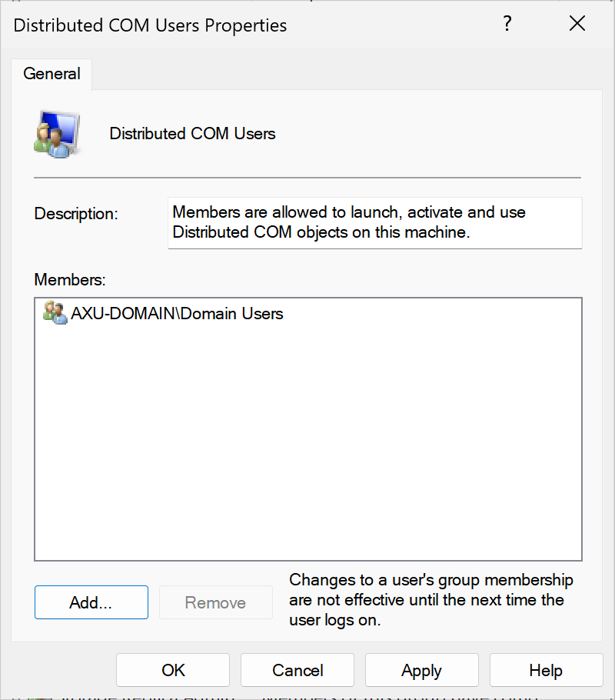Open Help from the bottom button row

(546, 671)
